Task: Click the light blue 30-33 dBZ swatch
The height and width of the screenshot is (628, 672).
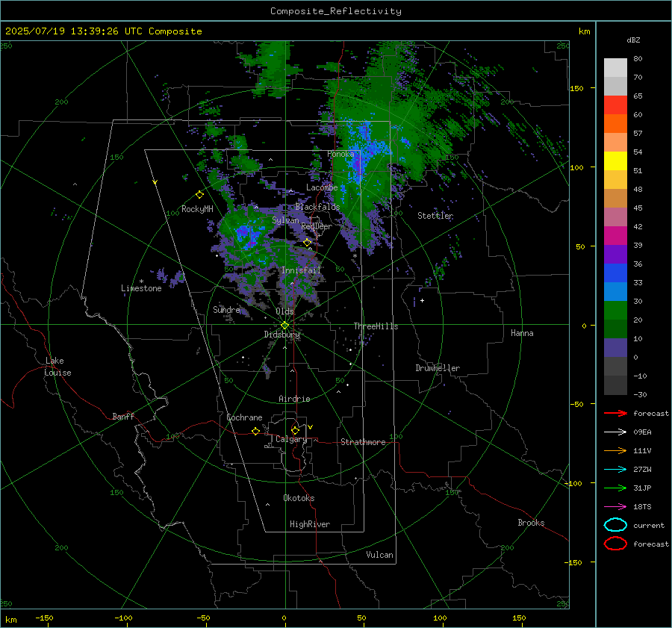Action: coord(615,291)
